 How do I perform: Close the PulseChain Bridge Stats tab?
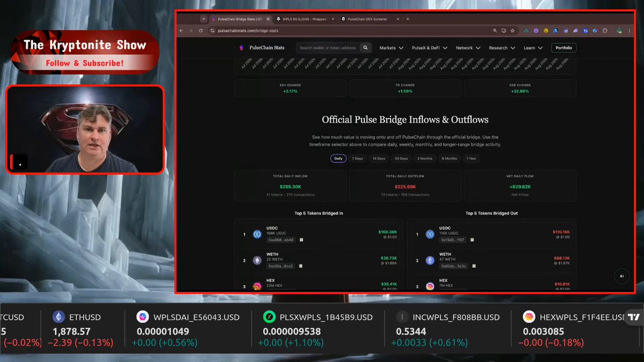pos(268,19)
